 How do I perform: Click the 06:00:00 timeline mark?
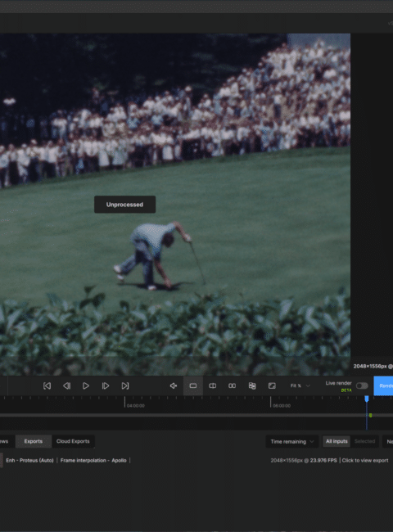pos(282,405)
